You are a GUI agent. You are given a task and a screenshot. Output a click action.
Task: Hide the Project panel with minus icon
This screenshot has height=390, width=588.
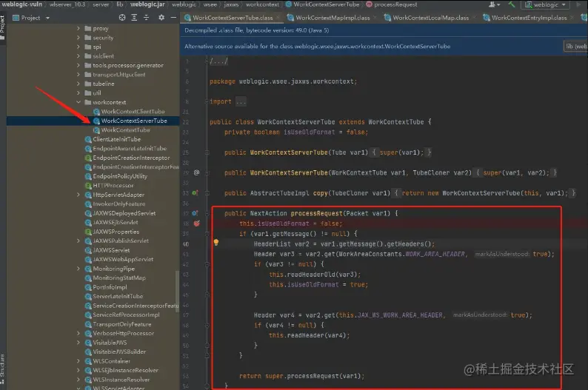[x=173, y=18]
